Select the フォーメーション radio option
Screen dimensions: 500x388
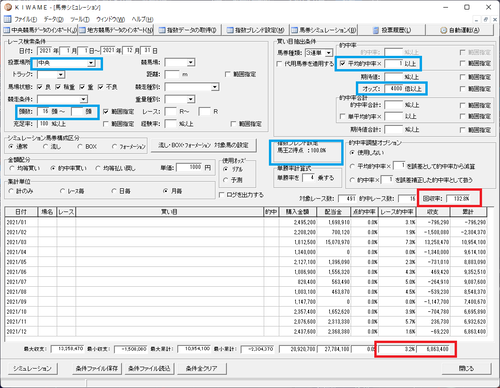point(114,146)
